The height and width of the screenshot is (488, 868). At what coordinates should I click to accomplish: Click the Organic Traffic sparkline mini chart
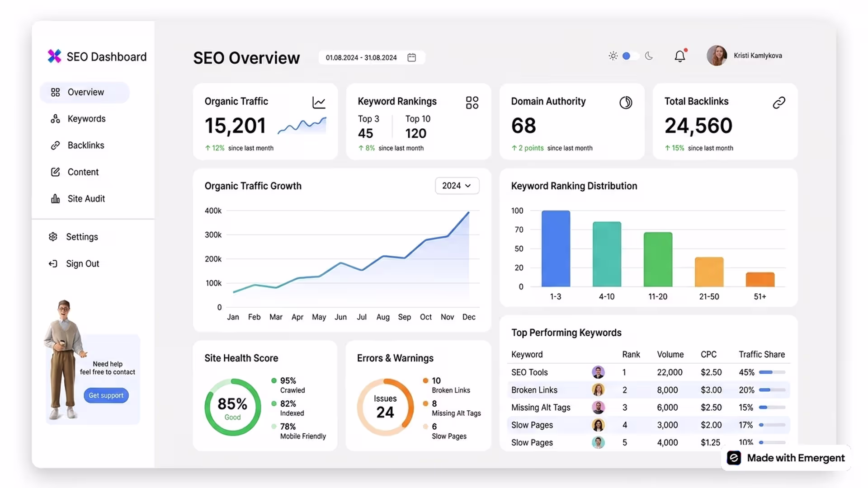(x=302, y=126)
